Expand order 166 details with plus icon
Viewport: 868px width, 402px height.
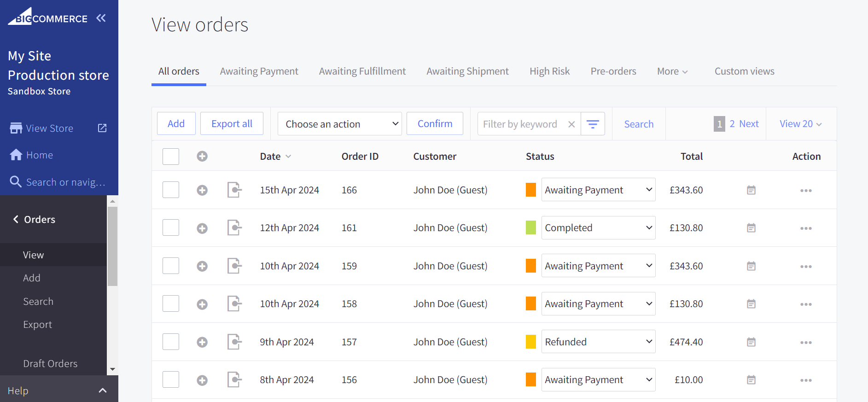(202, 190)
